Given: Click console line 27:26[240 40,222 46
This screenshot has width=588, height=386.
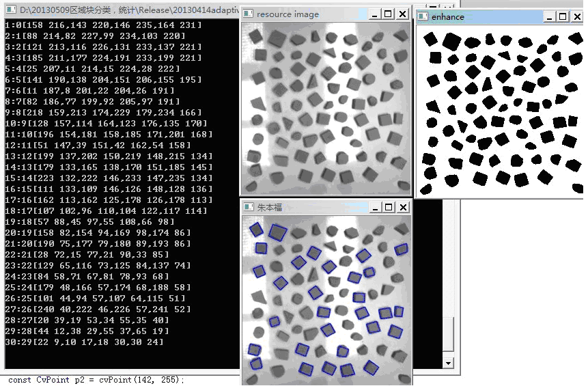Looking at the screenshot, I should (98, 309).
